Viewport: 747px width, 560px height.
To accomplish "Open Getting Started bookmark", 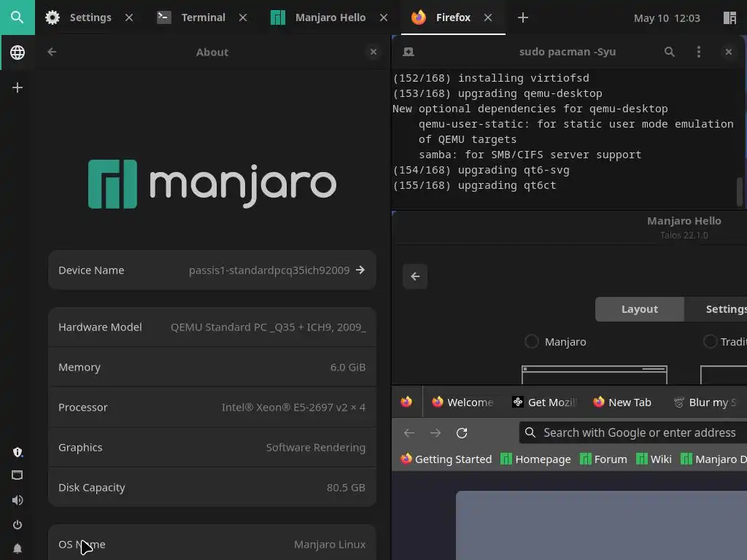I will click(446, 459).
